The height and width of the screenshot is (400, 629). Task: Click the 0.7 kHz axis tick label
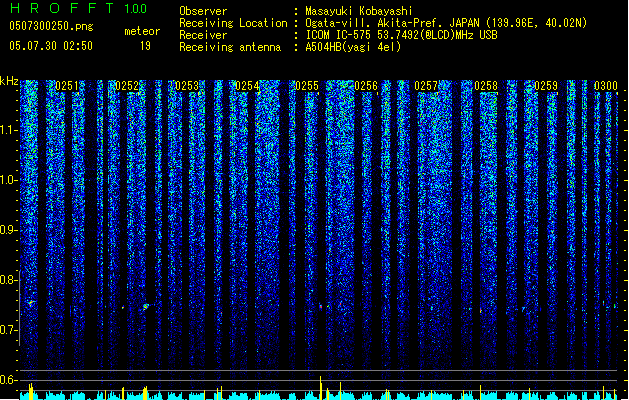(x=8, y=330)
